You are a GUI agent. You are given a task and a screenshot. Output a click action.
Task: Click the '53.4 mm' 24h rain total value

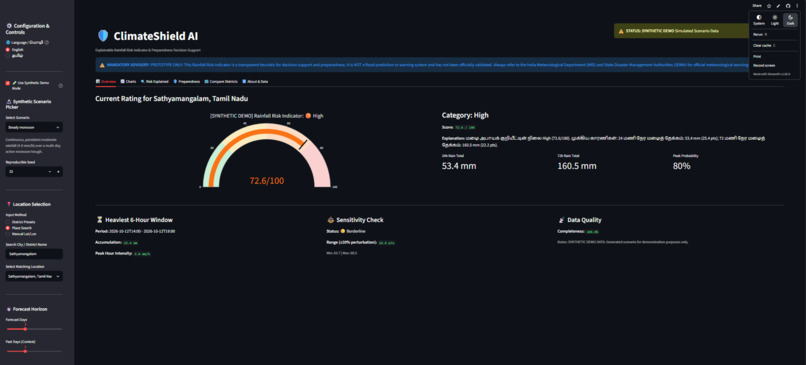tap(459, 166)
